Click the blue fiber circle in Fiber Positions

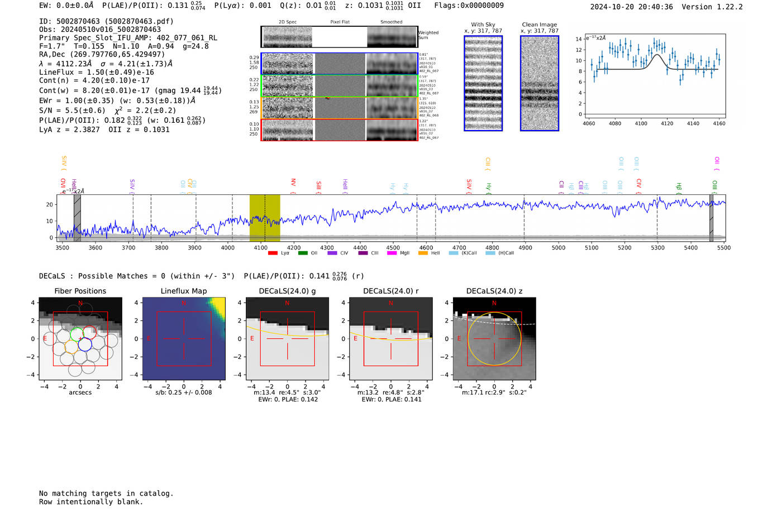tap(85, 345)
